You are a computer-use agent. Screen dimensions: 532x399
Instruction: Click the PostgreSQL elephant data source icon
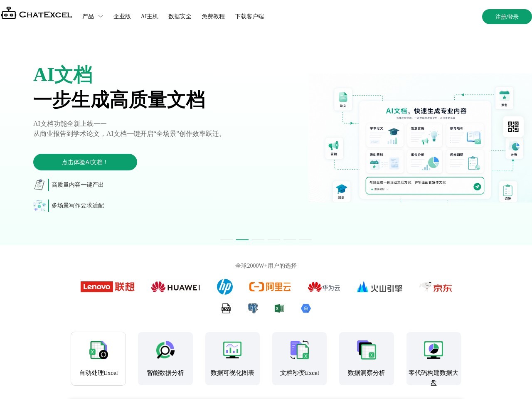(253, 308)
